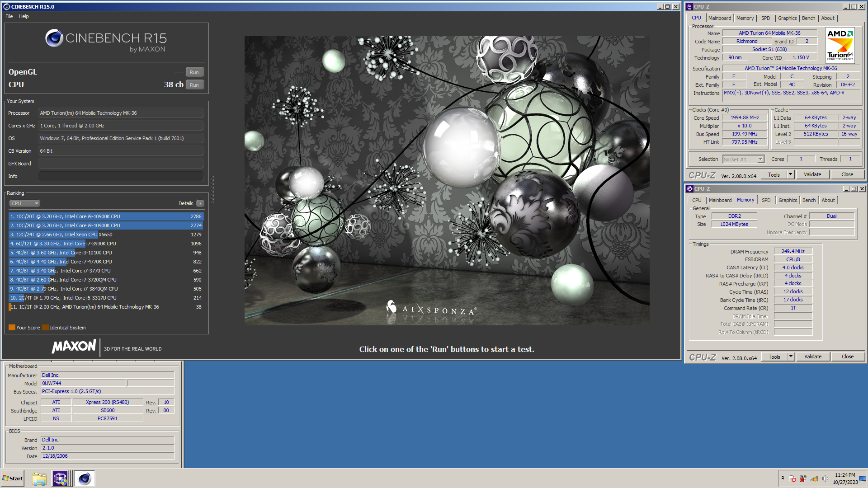This screenshot has height=488, width=868.
Task: Click Tools in top CPU-Z window
Action: pos(774,175)
